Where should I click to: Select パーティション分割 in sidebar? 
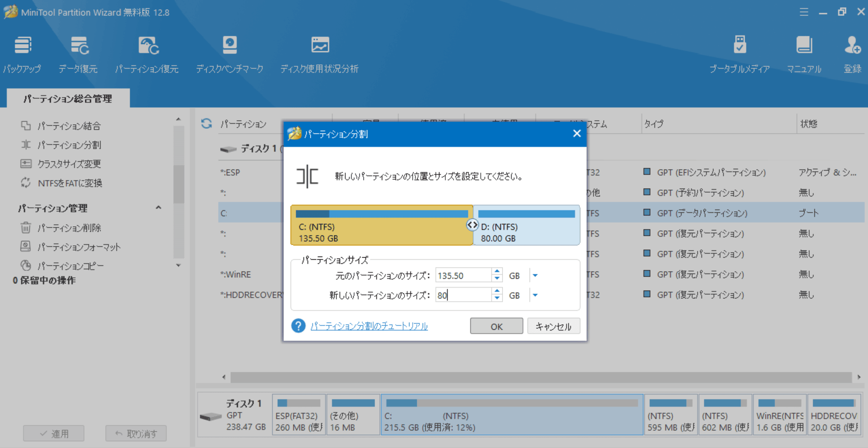point(69,145)
